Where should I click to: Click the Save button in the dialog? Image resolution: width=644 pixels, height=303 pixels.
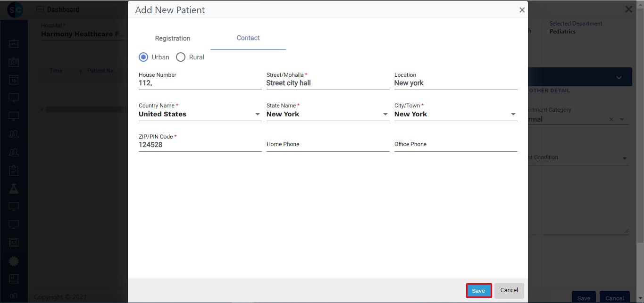pyautogui.click(x=478, y=290)
